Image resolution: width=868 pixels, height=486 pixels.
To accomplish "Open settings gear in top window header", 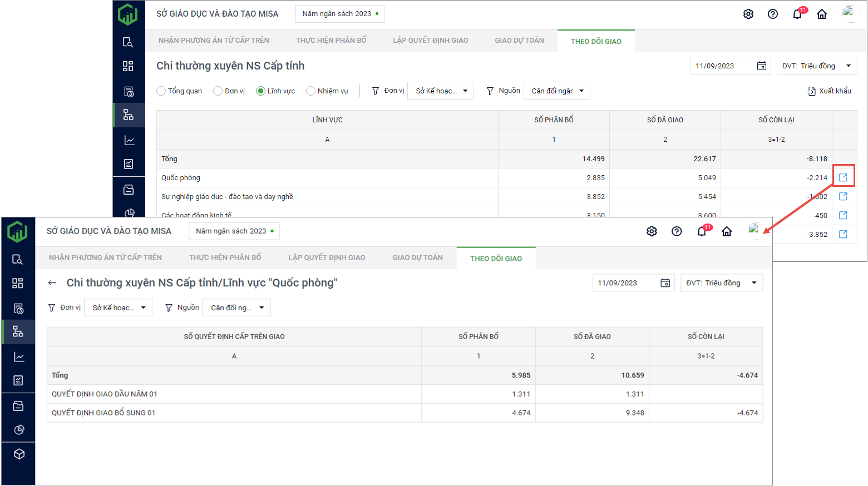I will pyautogui.click(x=748, y=14).
